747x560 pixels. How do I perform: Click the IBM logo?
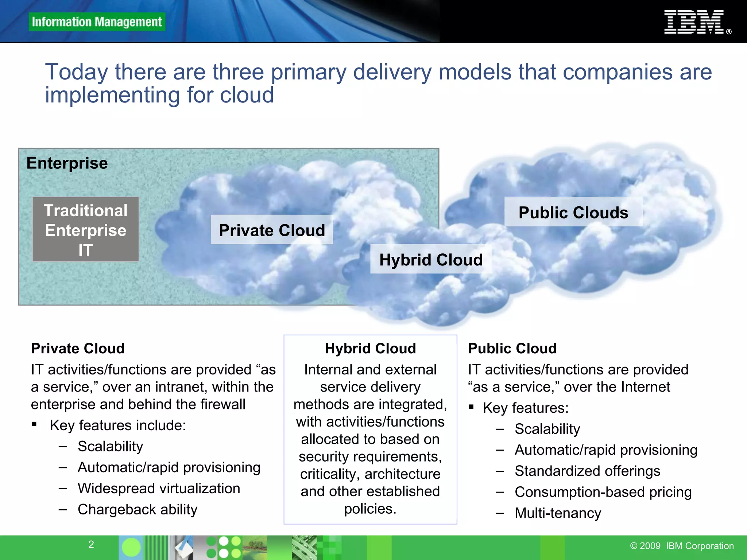(x=694, y=22)
